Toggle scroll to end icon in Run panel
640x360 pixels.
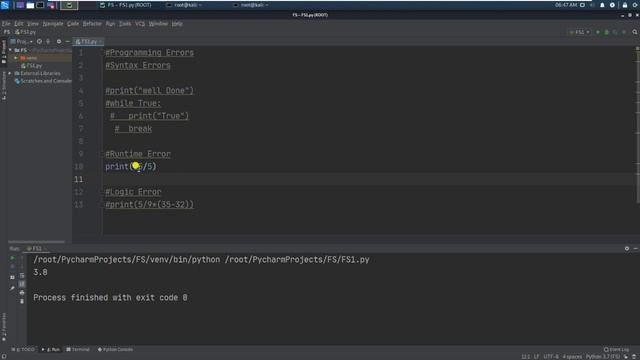[x=22, y=284]
